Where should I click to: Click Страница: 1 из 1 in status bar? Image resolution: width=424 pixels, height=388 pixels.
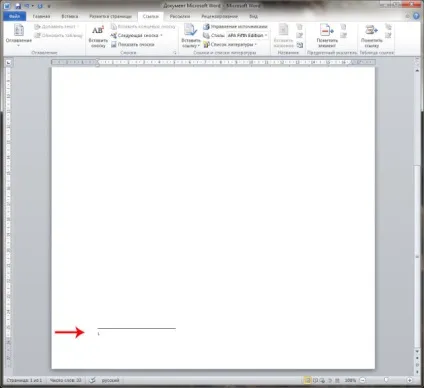click(x=24, y=380)
